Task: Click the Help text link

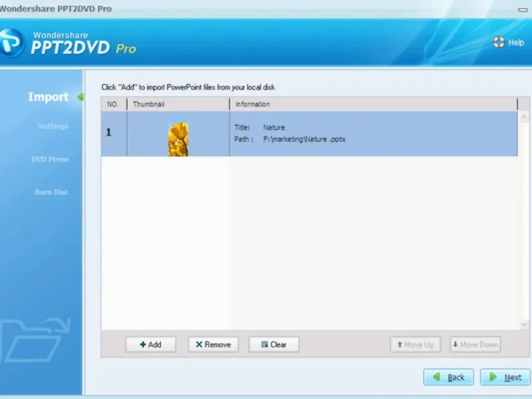Action: point(516,43)
